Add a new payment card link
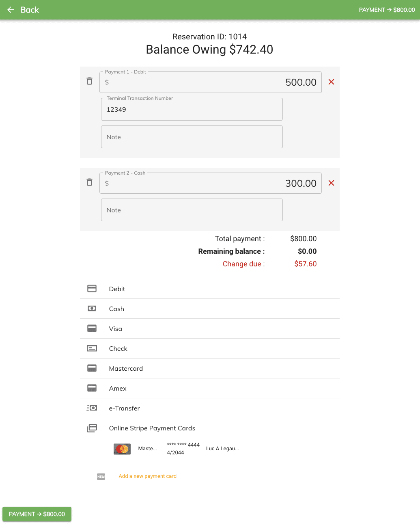Image resolution: width=420 pixels, height=525 pixels. click(147, 476)
